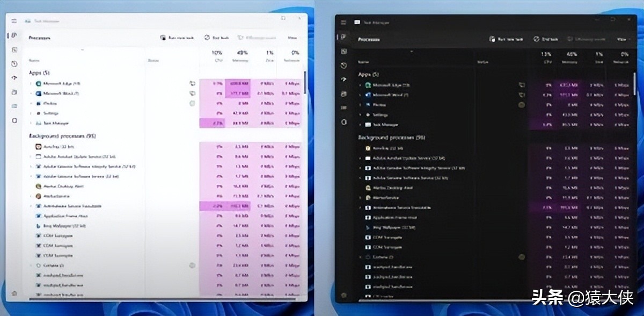The image size is (644, 316).
Task: Click the status icon on the dark window's Photos row
Action: pyautogui.click(x=521, y=105)
